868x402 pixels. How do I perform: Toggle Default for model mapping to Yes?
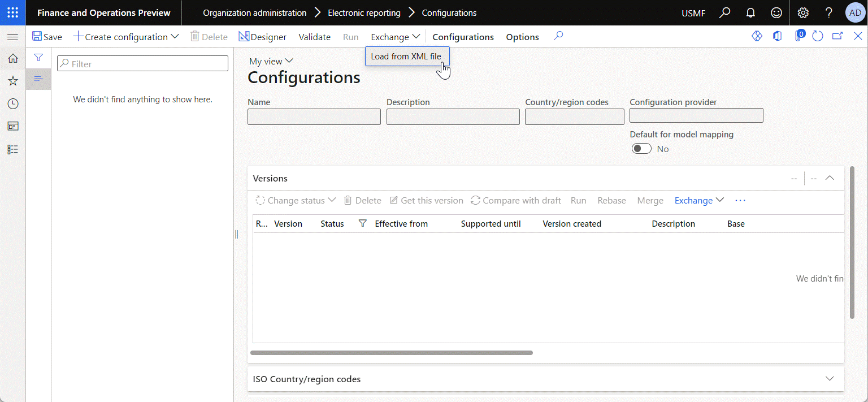coord(641,148)
